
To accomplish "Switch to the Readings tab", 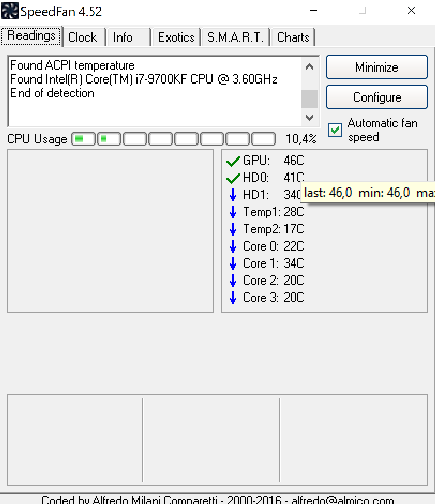I will coord(31,36).
